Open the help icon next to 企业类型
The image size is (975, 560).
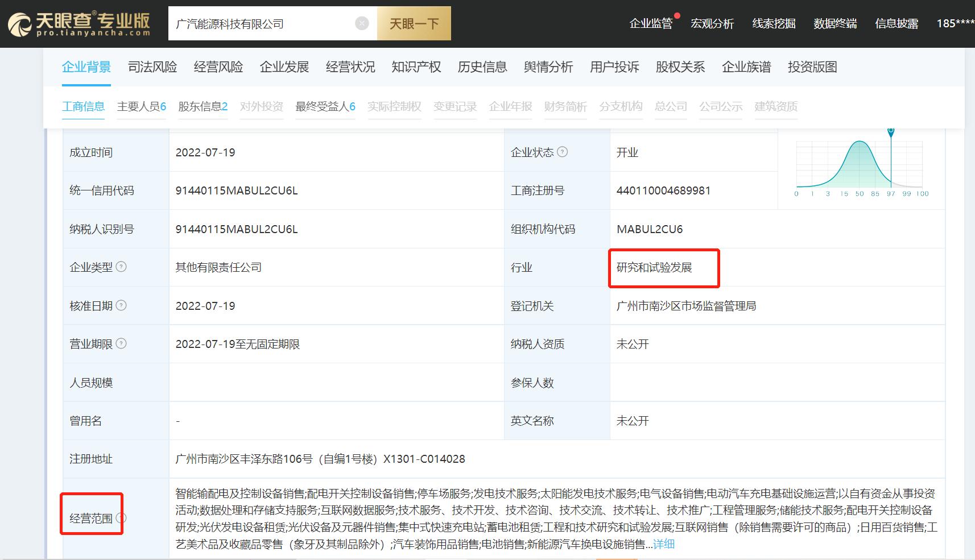point(121,267)
